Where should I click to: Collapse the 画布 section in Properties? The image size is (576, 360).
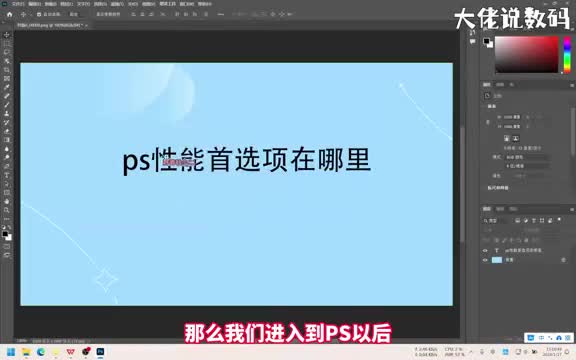(491, 107)
